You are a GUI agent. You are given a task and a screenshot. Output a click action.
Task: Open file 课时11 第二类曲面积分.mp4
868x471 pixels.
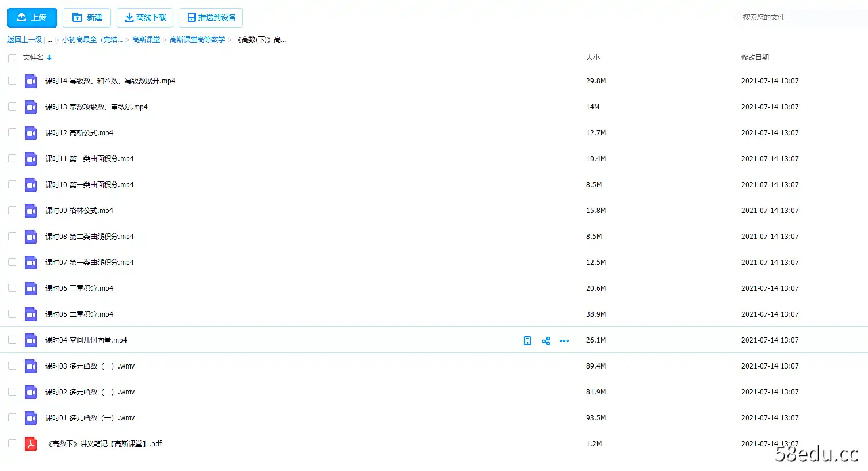click(x=90, y=159)
